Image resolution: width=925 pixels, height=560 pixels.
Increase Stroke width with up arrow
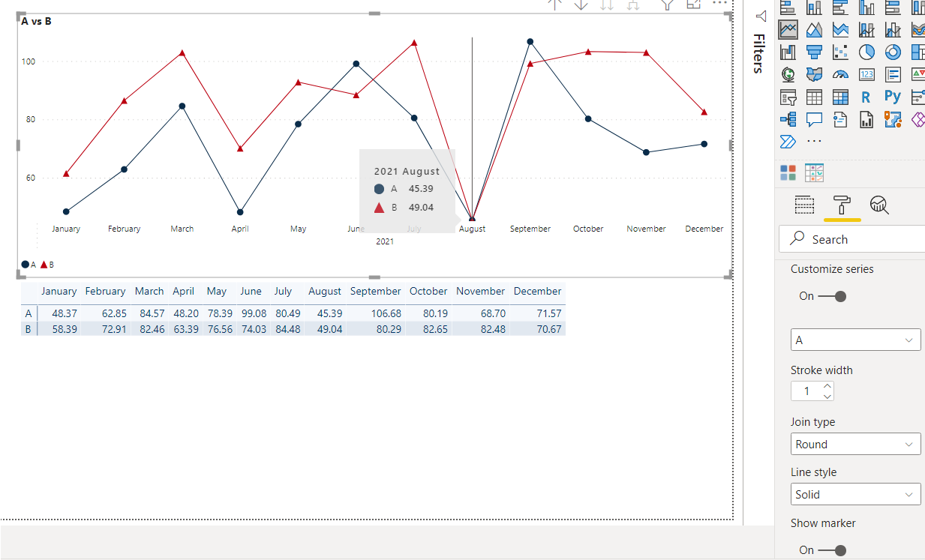[827, 386]
